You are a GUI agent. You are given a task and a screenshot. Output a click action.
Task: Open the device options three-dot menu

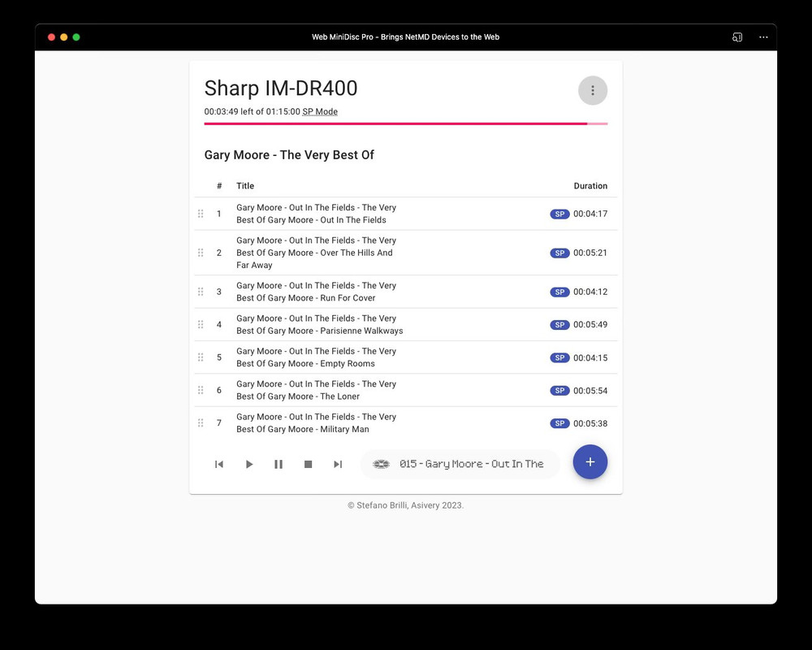click(x=593, y=91)
